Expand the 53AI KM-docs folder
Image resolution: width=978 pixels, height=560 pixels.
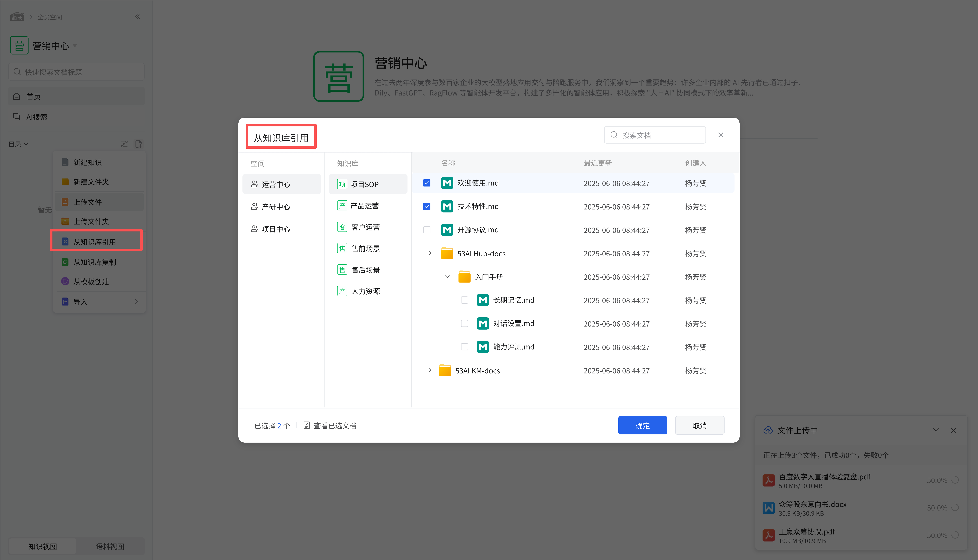click(429, 370)
